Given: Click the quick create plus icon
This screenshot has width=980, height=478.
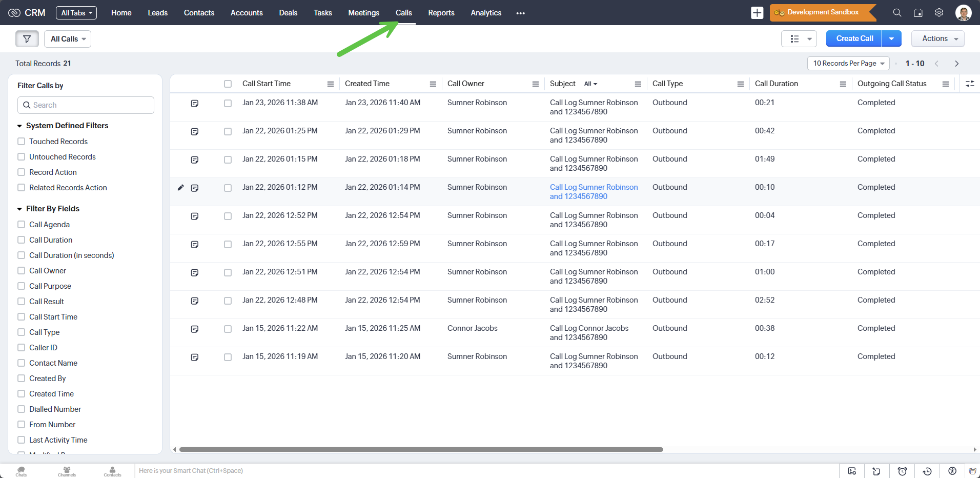Looking at the screenshot, I should [757, 13].
